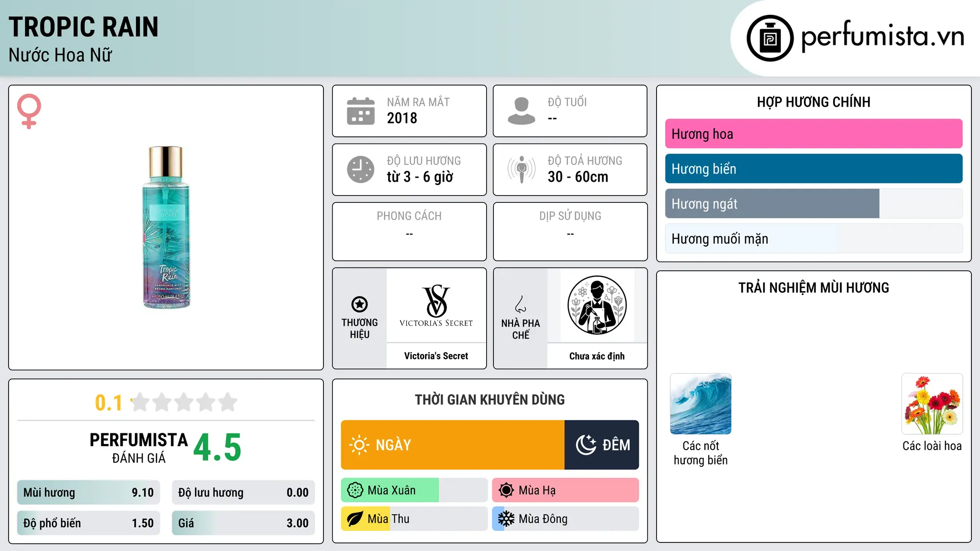Viewport: 980px width, 551px height.
Task: Click the orange Ngày daytime bar
Action: pyautogui.click(x=453, y=445)
